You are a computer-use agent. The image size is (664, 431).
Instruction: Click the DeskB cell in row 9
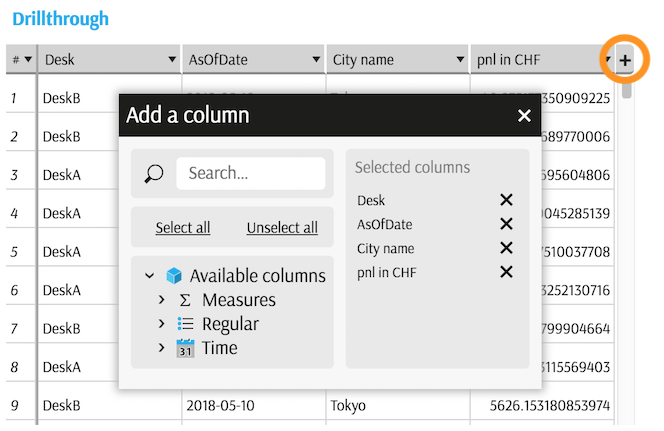click(x=61, y=406)
